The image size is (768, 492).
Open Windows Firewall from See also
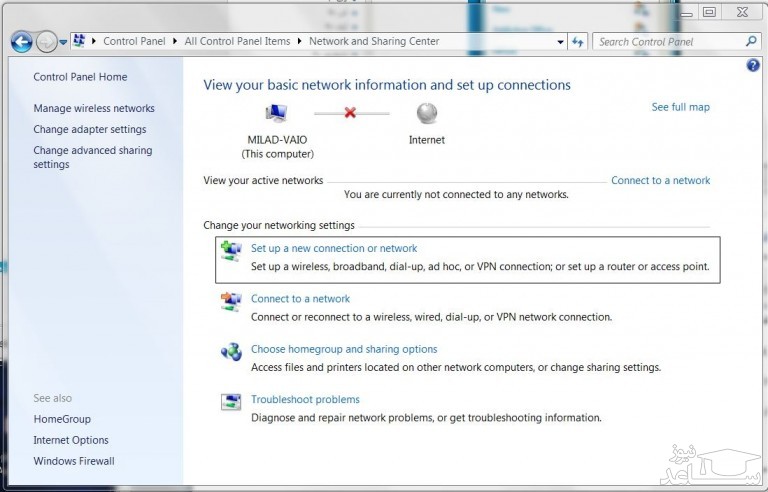pyautogui.click(x=74, y=461)
